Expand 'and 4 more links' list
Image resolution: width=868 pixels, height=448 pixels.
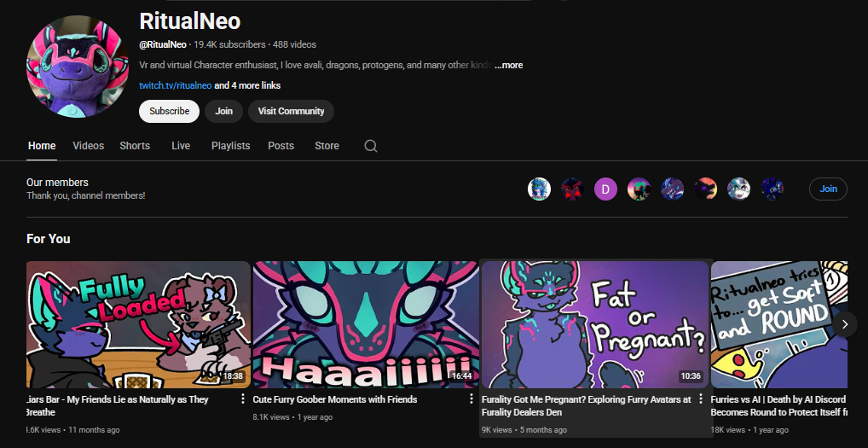pyautogui.click(x=247, y=85)
